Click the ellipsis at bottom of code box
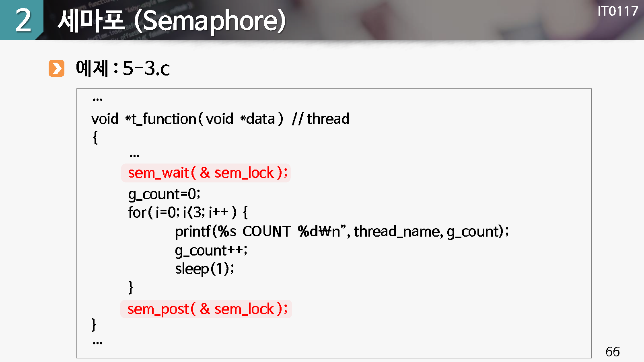The width and height of the screenshot is (644, 362). coord(97,343)
